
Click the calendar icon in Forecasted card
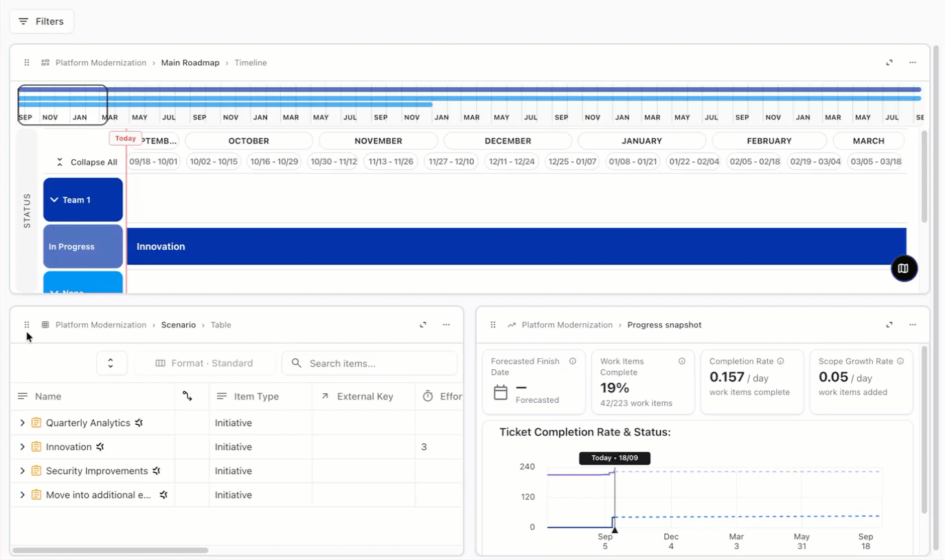[501, 393]
